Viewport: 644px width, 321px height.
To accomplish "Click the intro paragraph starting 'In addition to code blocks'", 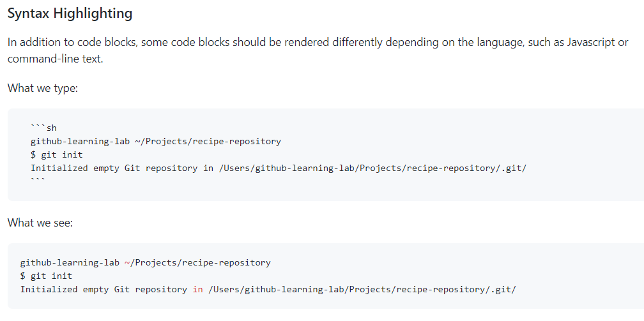I will (318, 50).
